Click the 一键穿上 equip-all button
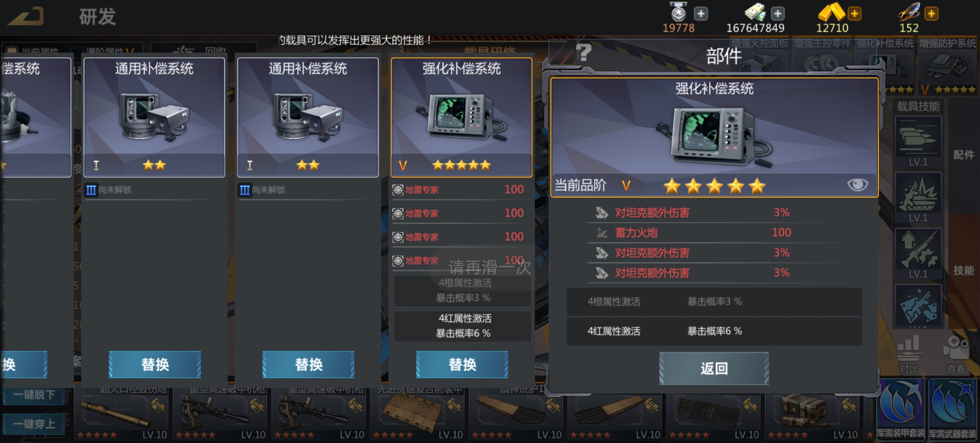980x443 pixels. 34,424
